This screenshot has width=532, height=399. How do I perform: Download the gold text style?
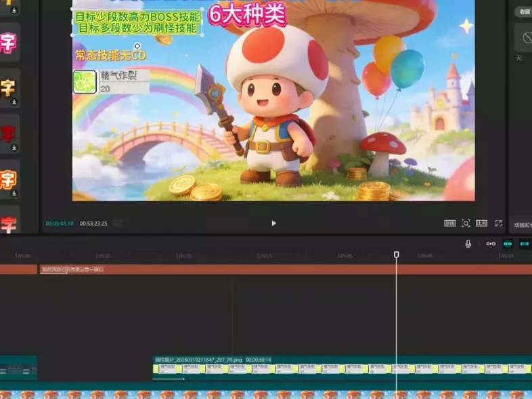pos(14,102)
